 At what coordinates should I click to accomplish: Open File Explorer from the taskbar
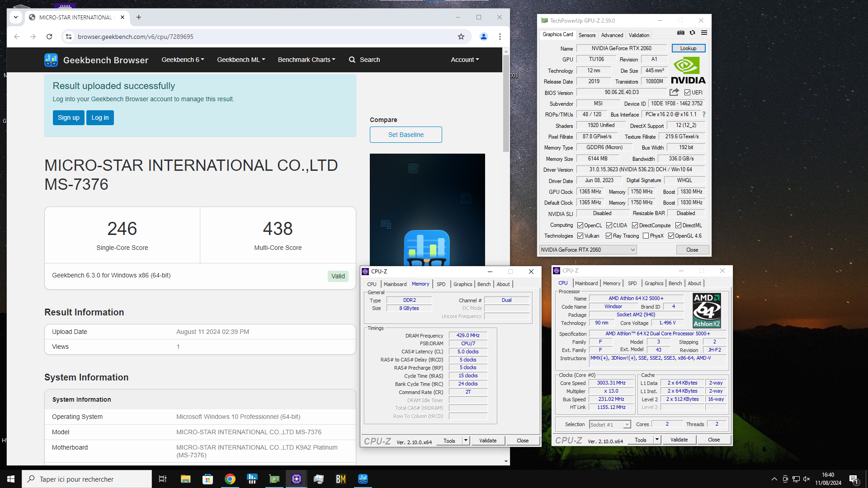[186, 479]
